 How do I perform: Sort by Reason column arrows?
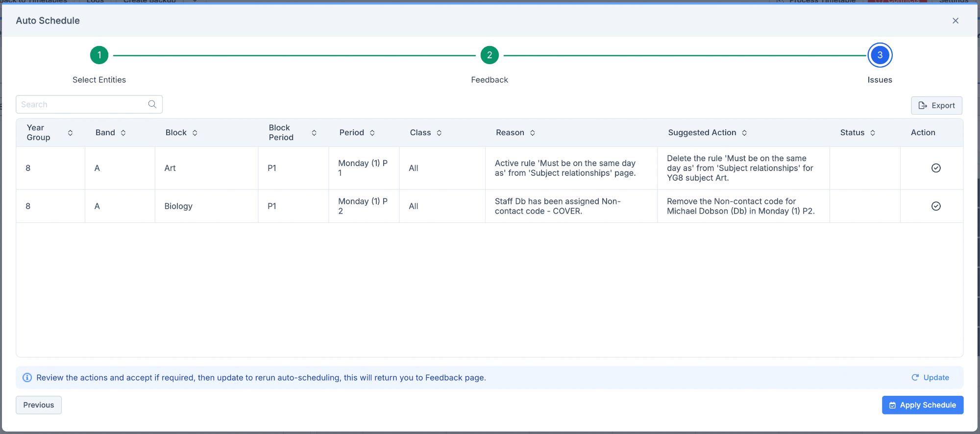pyautogui.click(x=532, y=133)
